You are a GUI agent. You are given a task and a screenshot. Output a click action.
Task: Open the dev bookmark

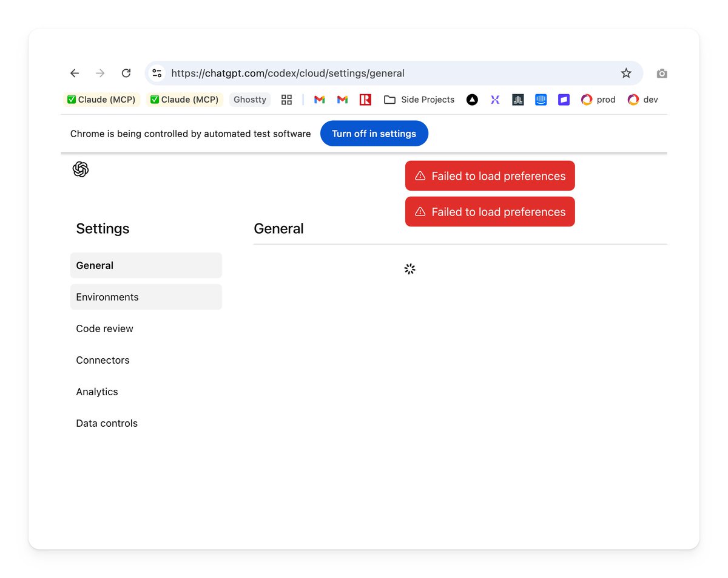click(643, 100)
